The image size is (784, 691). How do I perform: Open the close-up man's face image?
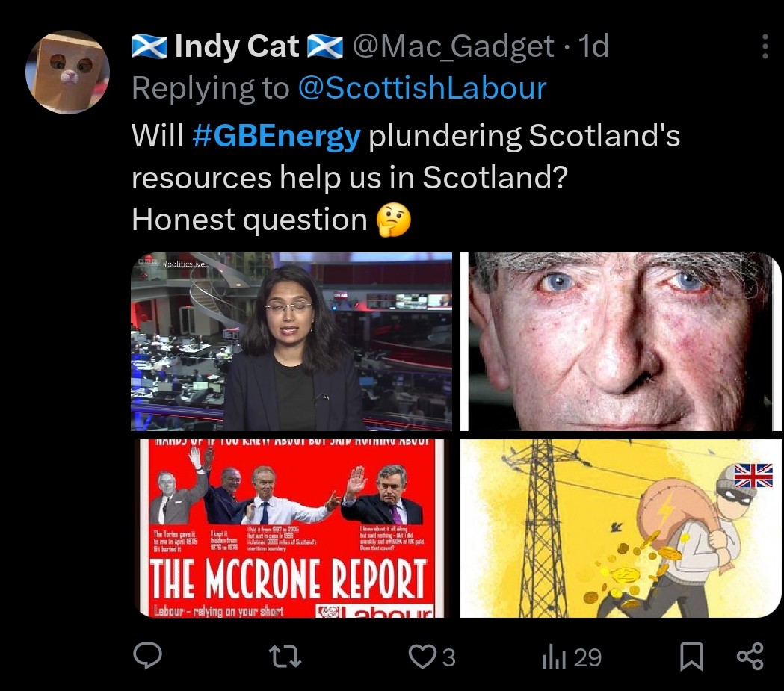[620, 341]
